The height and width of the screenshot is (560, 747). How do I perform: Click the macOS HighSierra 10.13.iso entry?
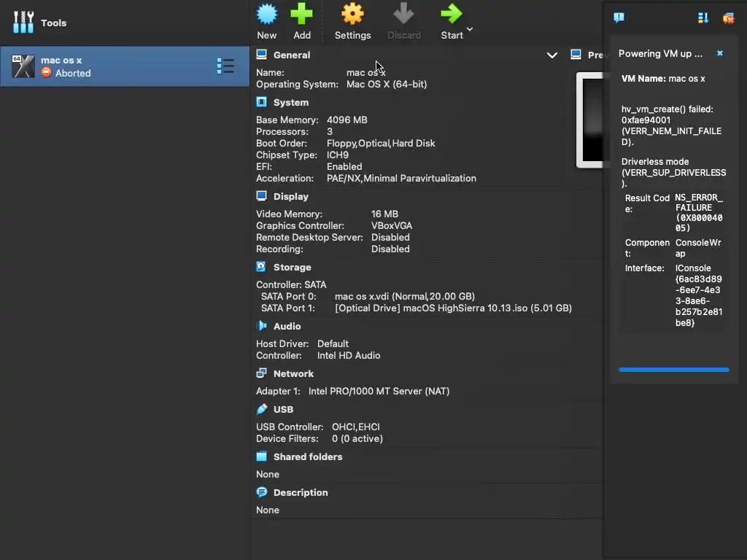tap(453, 308)
